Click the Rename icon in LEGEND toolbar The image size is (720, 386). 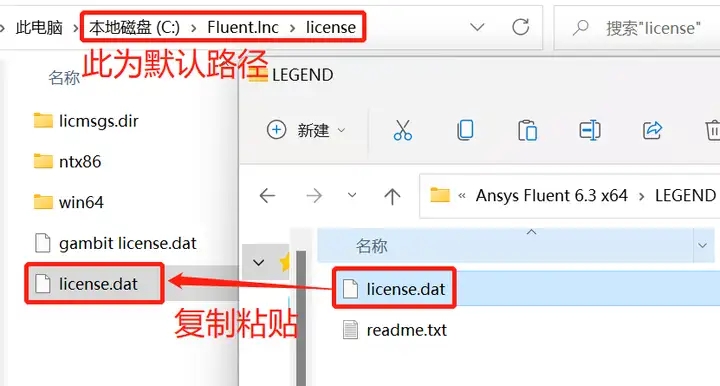pos(590,130)
